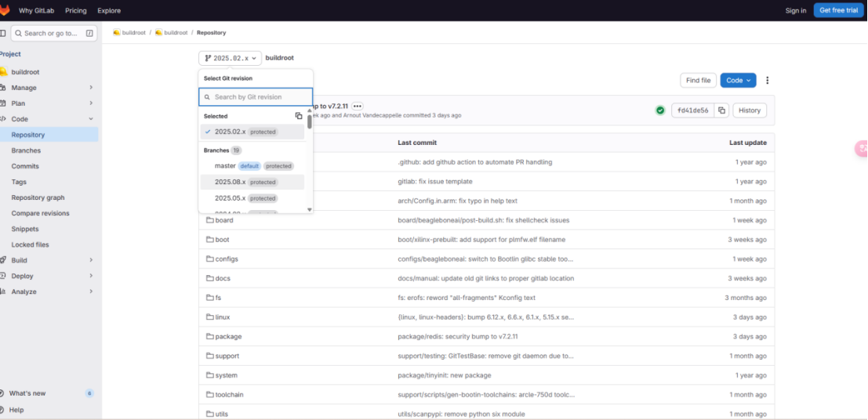Viewport: 868px width, 420px height.
Task: Expand the Plan sidebar section
Action: click(49, 103)
